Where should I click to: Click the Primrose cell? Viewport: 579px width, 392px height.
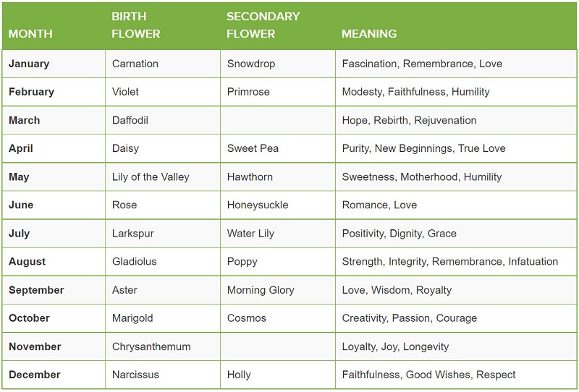click(248, 92)
